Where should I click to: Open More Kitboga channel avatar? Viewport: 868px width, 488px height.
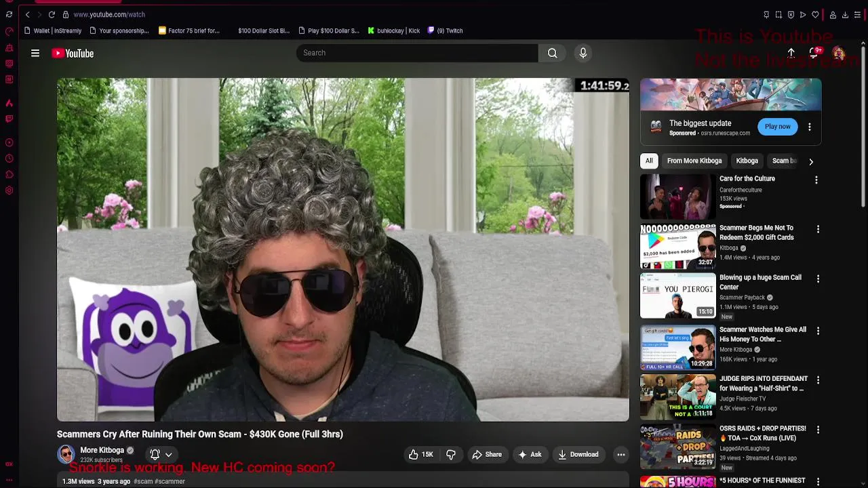[x=66, y=454]
